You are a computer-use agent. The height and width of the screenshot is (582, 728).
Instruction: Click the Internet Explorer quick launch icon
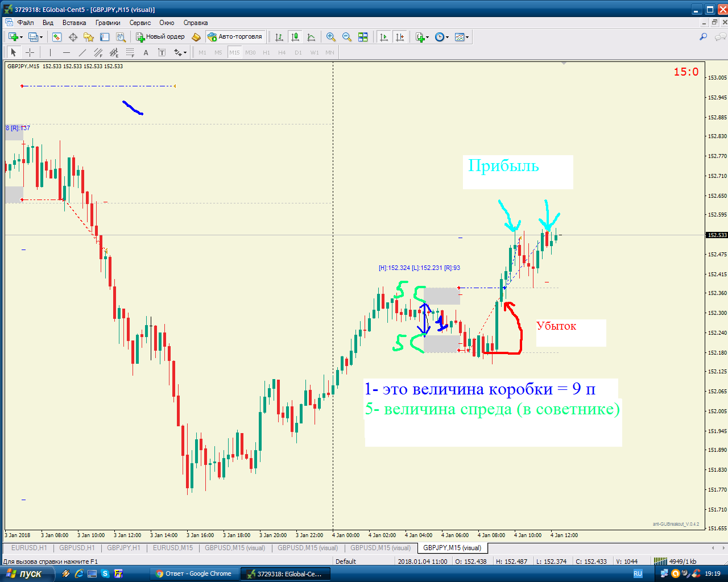(79, 573)
